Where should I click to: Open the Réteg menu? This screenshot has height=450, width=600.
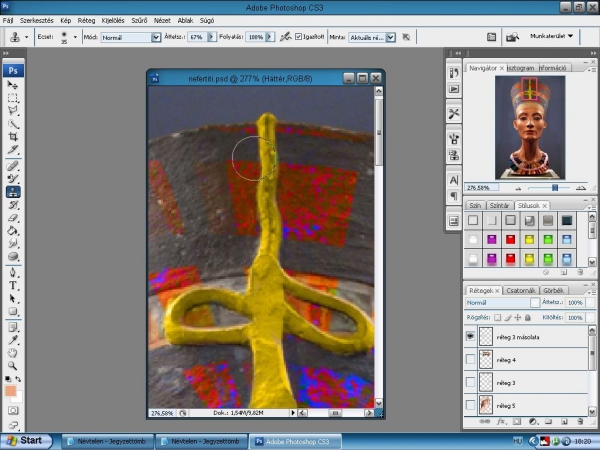pyautogui.click(x=86, y=21)
